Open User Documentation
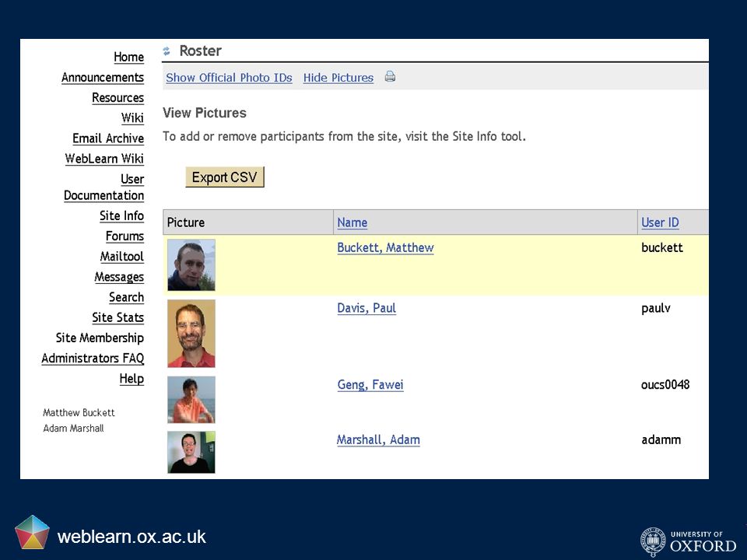The image size is (747, 560). coord(103,187)
